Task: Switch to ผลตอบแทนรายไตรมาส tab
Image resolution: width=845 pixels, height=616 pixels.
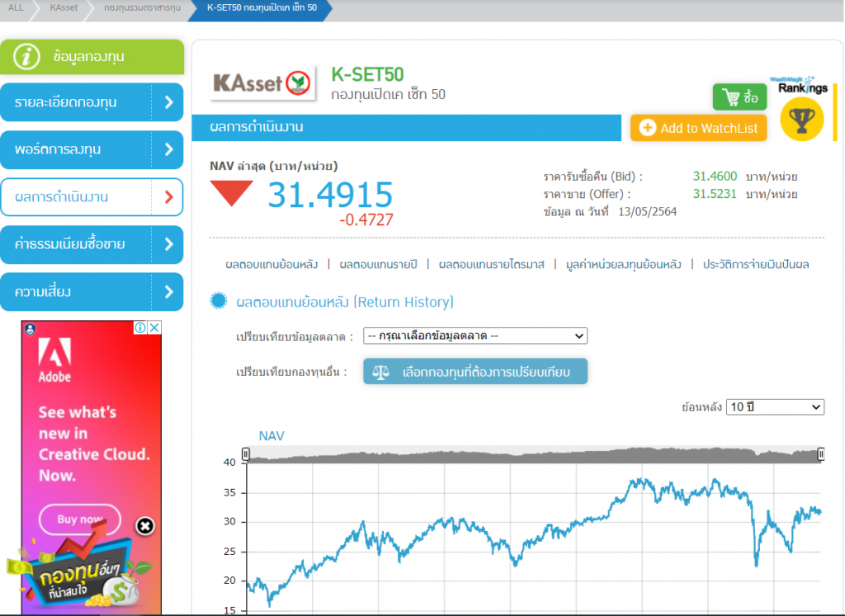Action: pos(492,265)
